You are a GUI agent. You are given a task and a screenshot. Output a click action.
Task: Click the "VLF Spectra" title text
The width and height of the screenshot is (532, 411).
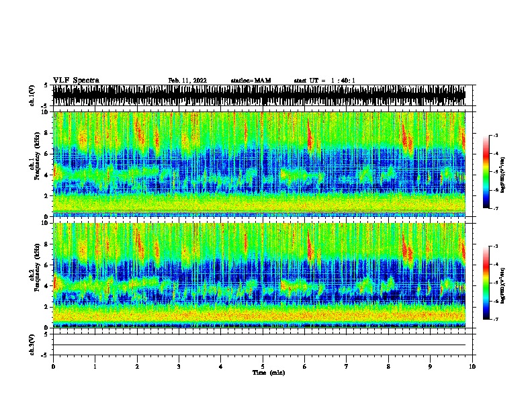pyautogui.click(x=76, y=80)
